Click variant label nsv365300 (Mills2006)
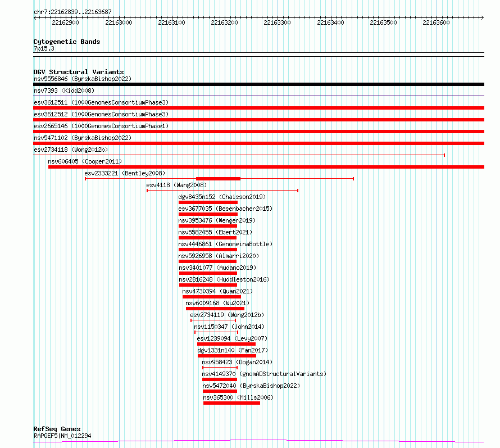500x448 pixels. click(238, 398)
